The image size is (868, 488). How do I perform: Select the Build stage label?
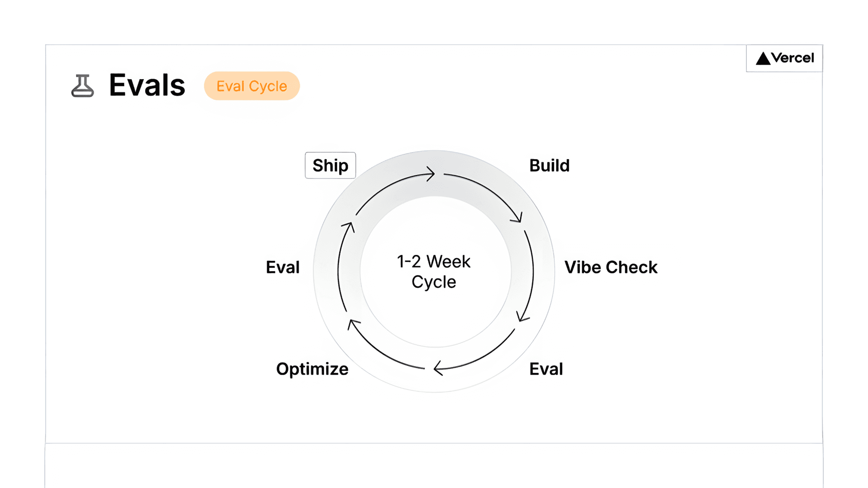549,166
